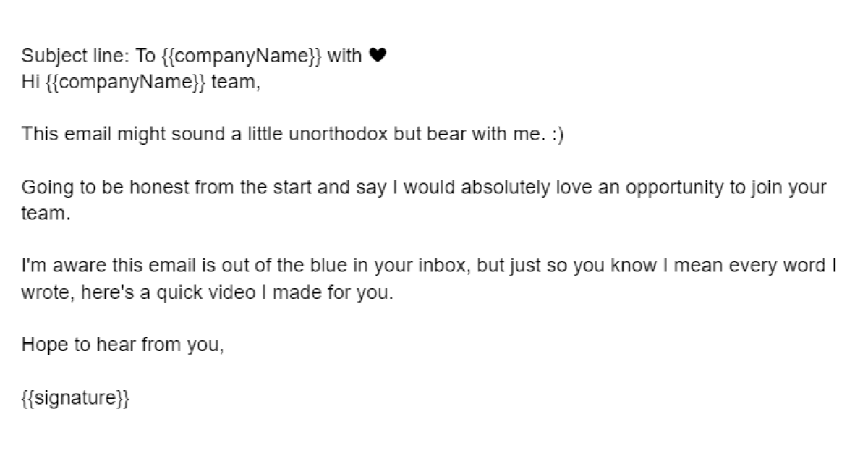Click the word "wrote," starting the wrapped line
The height and width of the screenshot is (456, 868).
[45, 293]
